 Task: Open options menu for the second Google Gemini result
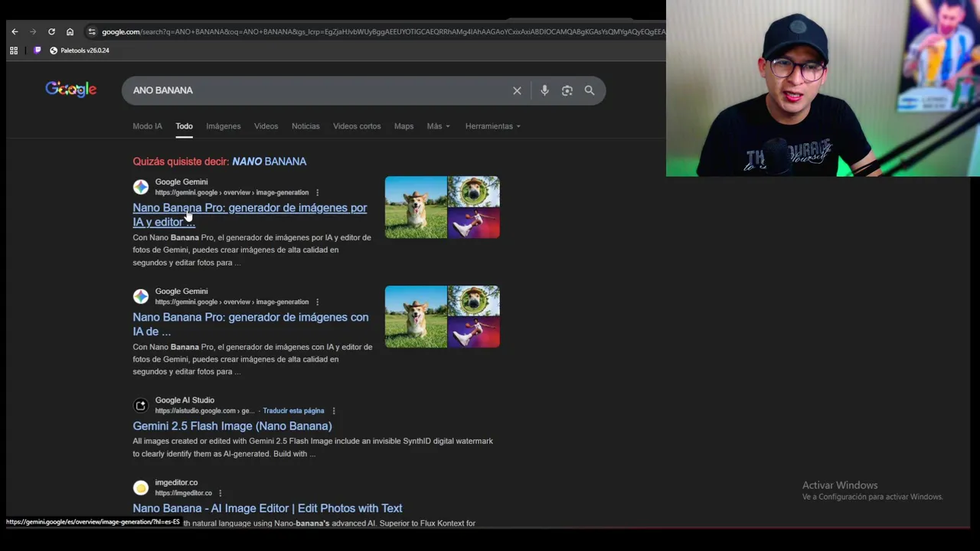click(x=317, y=302)
